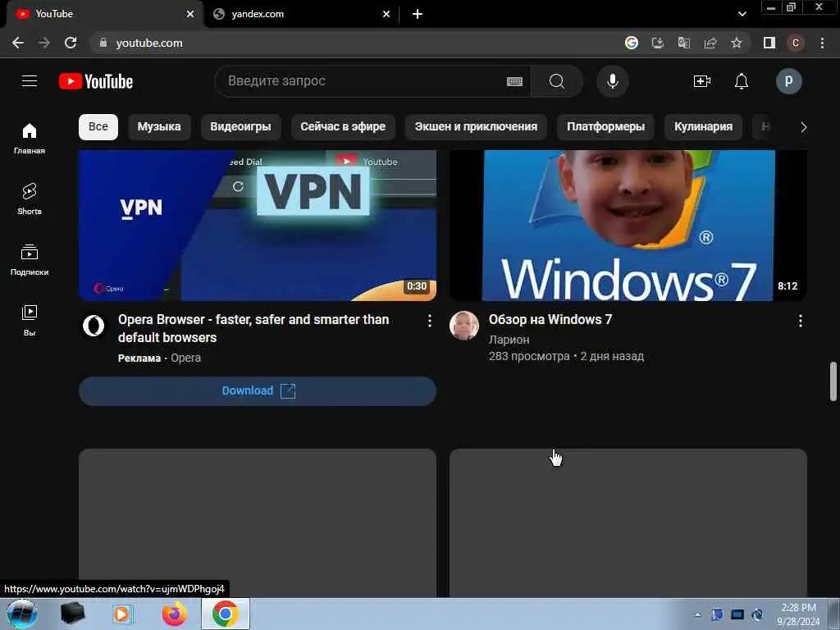Select the Музыка filter chip

pyautogui.click(x=159, y=127)
